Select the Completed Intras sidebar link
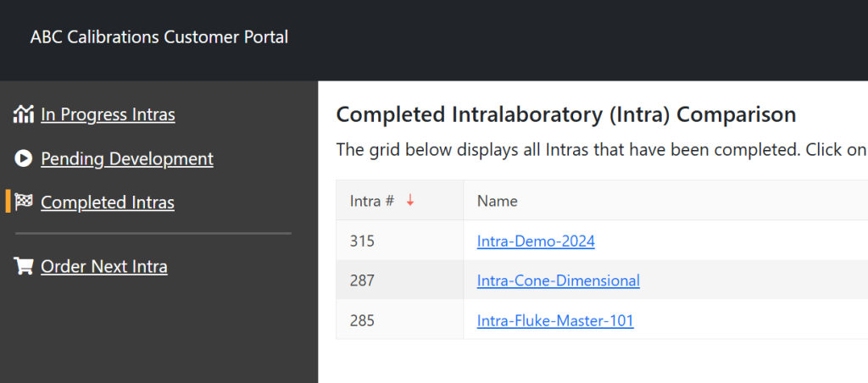This screenshot has width=868, height=383. [108, 203]
